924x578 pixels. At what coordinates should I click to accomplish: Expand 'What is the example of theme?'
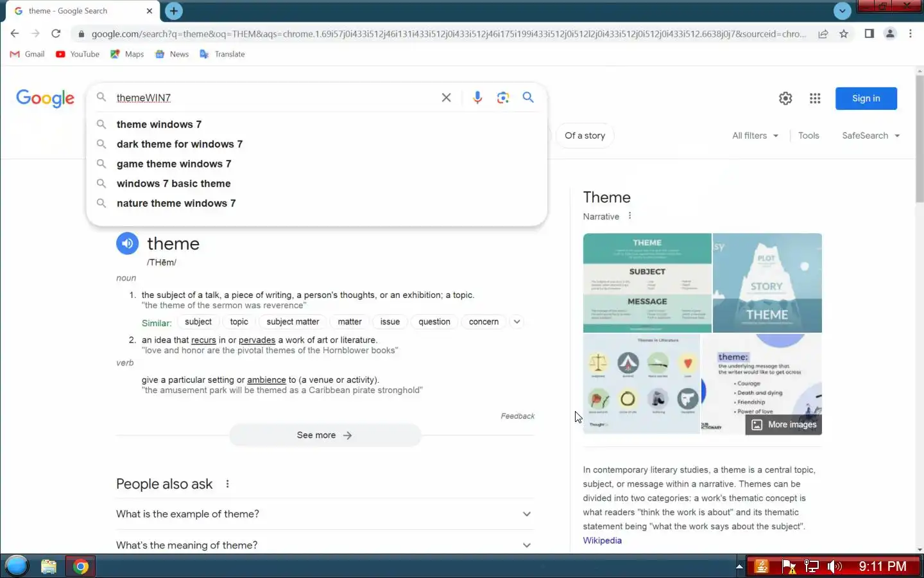[x=324, y=514]
